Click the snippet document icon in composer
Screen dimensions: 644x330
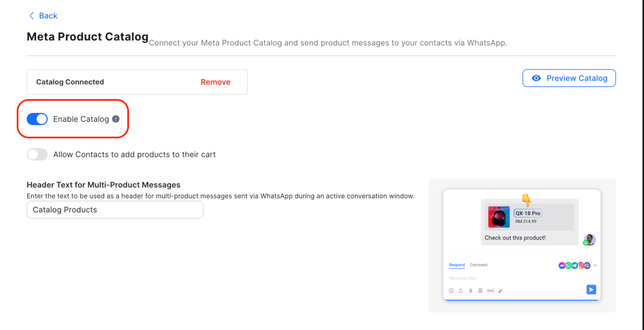(480, 291)
